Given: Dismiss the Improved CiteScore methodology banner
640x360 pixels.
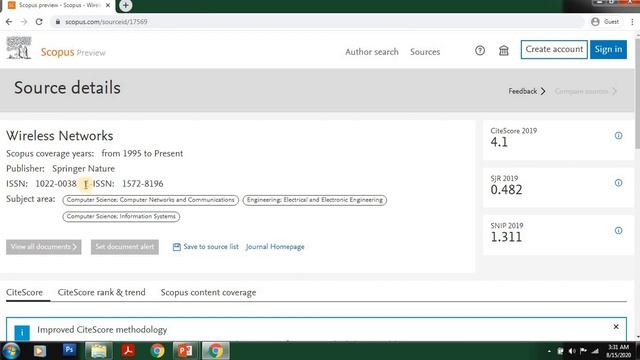Looking at the screenshot, I should click(x=616, y=327).
